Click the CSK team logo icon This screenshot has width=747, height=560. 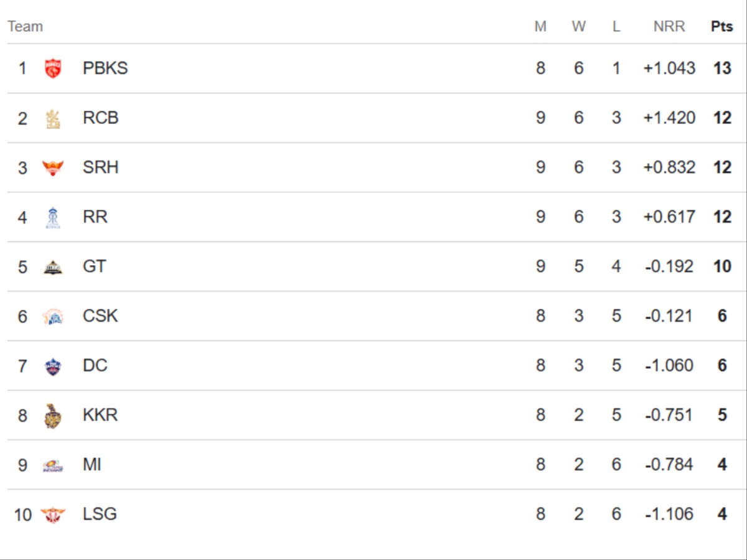coord(53,316)
